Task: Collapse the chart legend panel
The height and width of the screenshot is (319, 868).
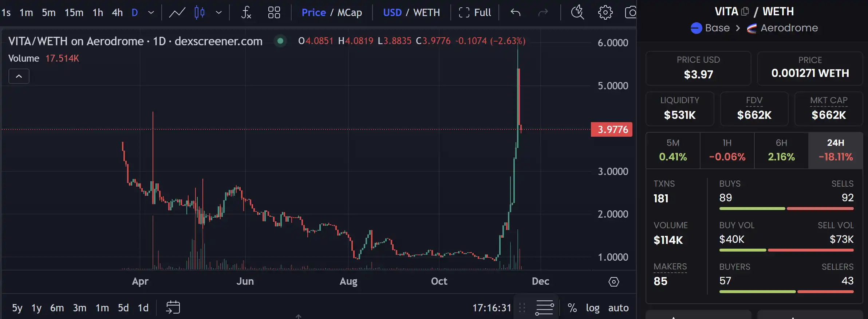Action: [x=19, y=76]
